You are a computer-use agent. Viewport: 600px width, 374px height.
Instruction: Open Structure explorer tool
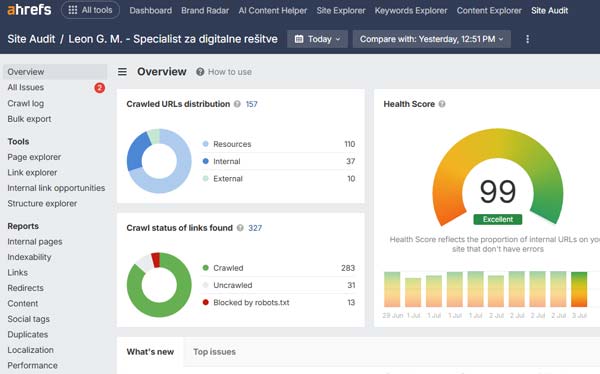(42, 203)
